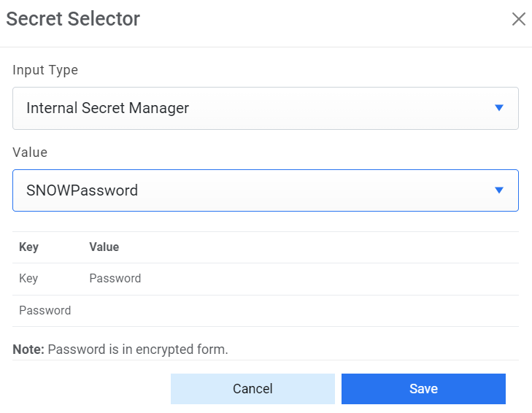This screenshot has width=532, height=413.
Task: Click the Internal Secret Manager text
Action: click(107, 109)
